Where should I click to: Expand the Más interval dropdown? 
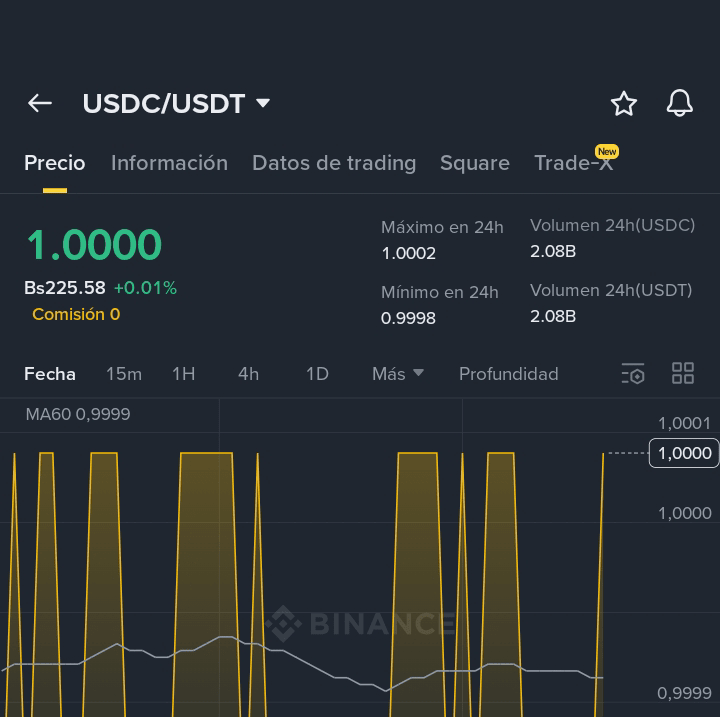[x=398, y=374]
